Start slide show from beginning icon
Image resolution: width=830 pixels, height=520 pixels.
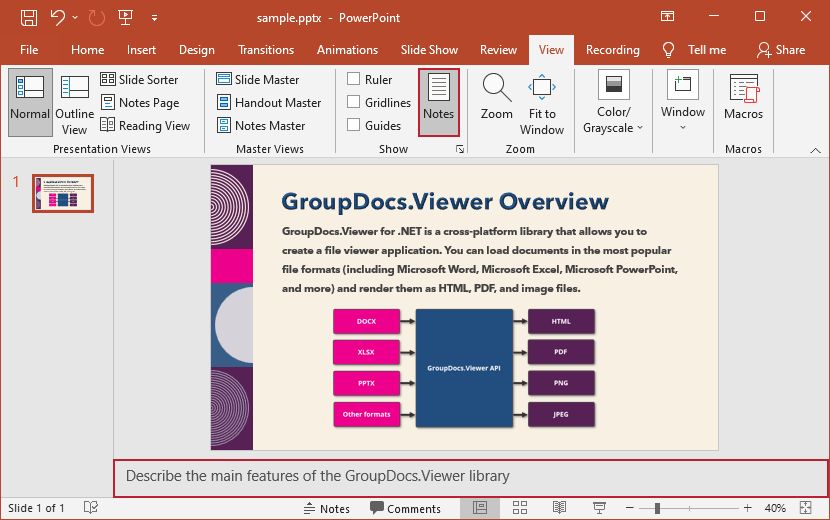pos(125,17)
